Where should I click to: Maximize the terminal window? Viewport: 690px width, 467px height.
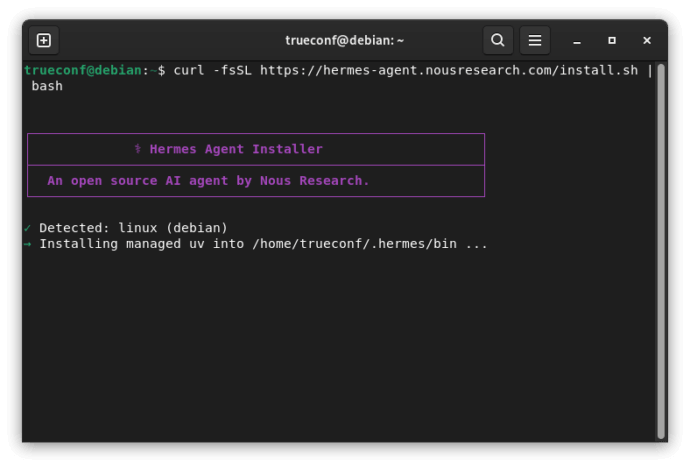[x=612, y=40]
